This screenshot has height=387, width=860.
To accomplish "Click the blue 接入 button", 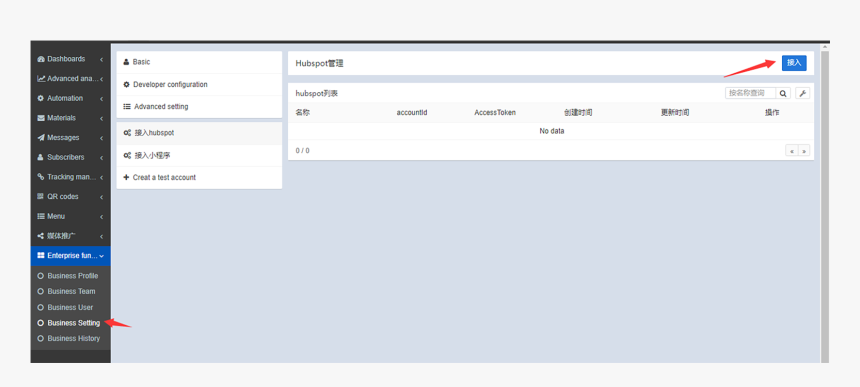I will click(x=794, y=63).
